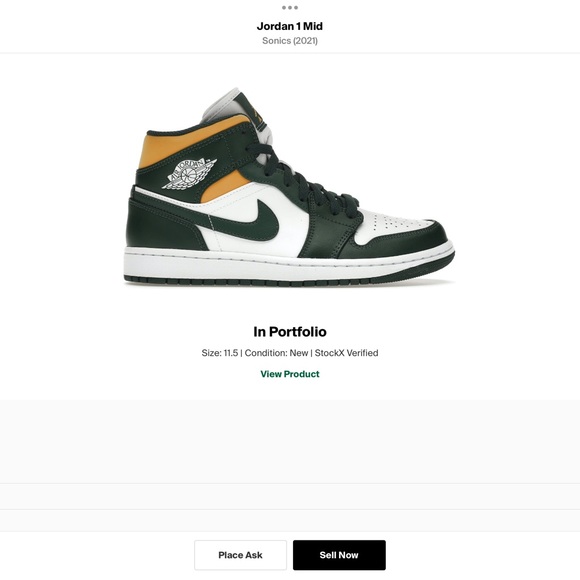Image resolution: width=580 pixels, height=580 pixels.
Task: Open the three-dot options menu
Action: point(290,7)
